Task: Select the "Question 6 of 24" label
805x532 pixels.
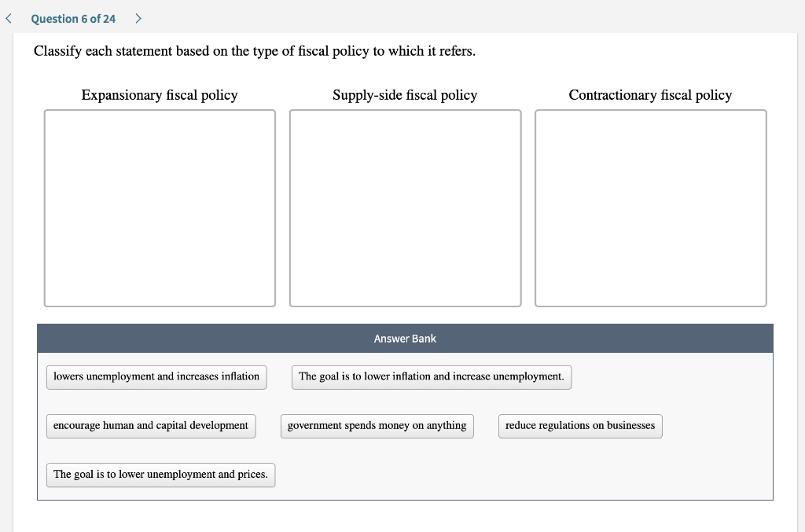Action: tap(75, 18)
